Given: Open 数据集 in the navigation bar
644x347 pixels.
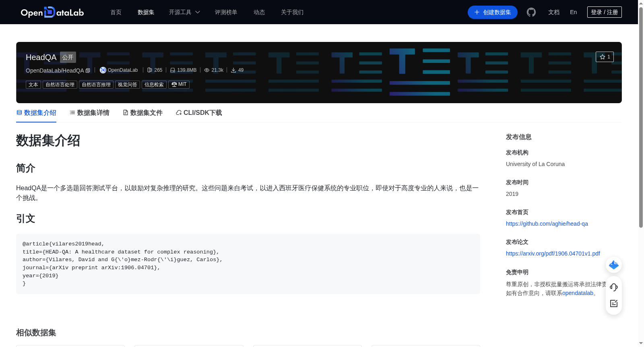Looking at the screenshot, I should pyautogui.click(x=146, y=12).
